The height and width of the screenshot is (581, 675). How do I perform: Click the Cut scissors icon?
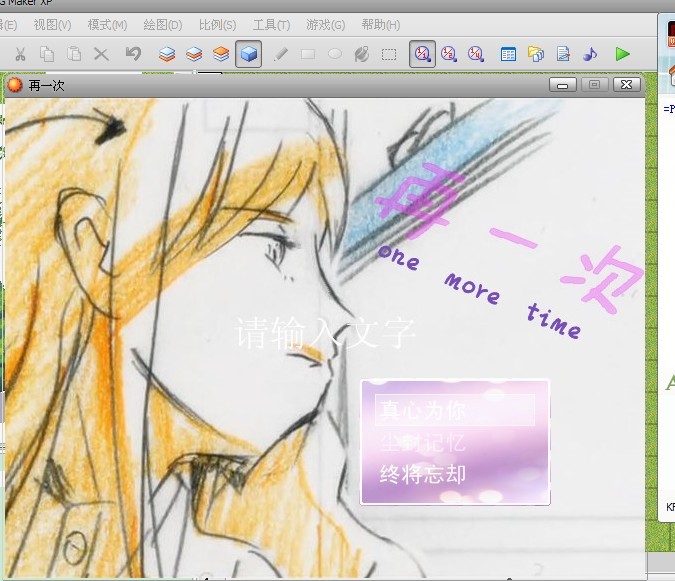tap(20, 54)
